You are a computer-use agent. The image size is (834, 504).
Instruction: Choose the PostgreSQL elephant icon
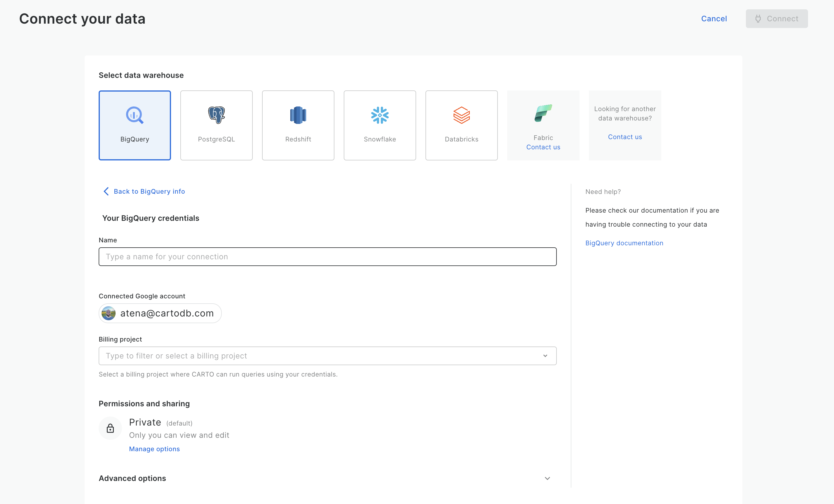pos(216,115)
